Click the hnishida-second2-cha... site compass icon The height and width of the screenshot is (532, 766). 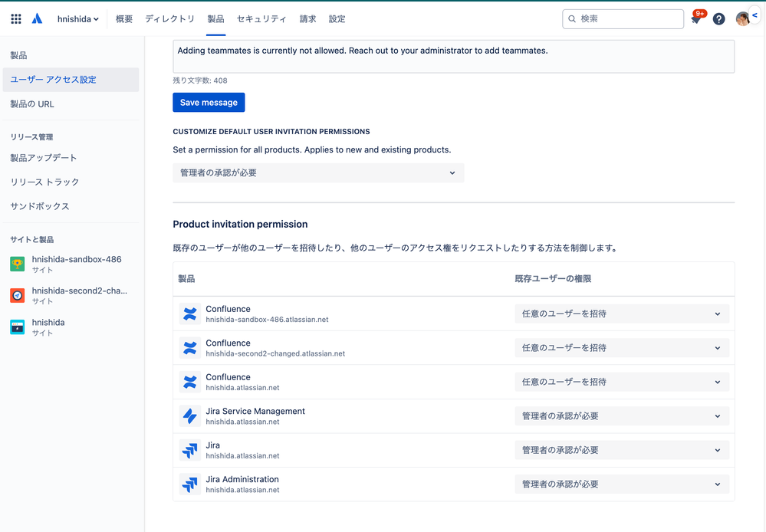18,296
